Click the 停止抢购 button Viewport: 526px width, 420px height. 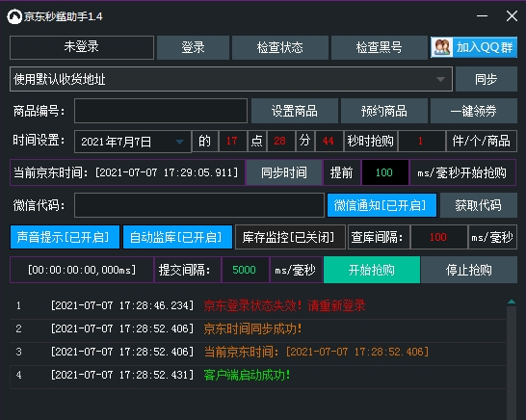[x=469, y=270]
